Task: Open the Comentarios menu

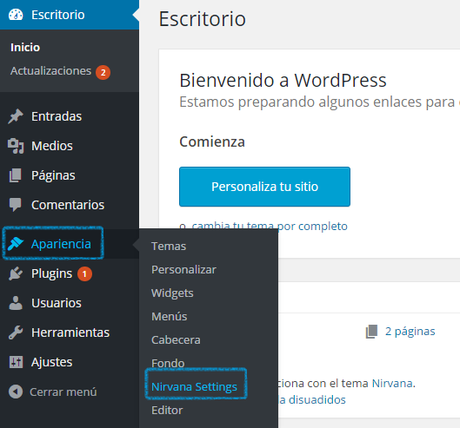Action: click(x=69, y=205)
